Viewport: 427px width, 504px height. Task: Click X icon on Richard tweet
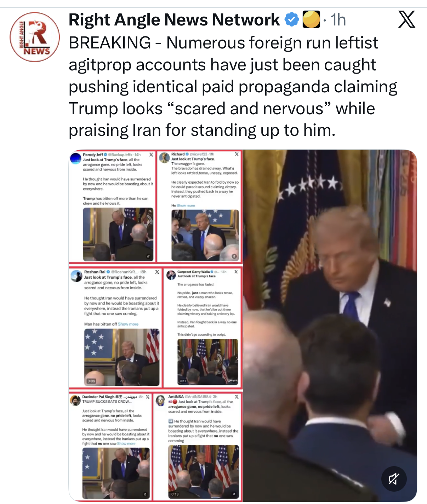coord(237,154)
